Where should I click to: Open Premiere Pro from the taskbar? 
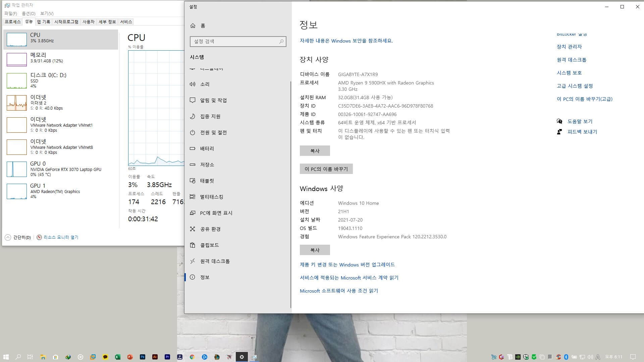point(167,357)
